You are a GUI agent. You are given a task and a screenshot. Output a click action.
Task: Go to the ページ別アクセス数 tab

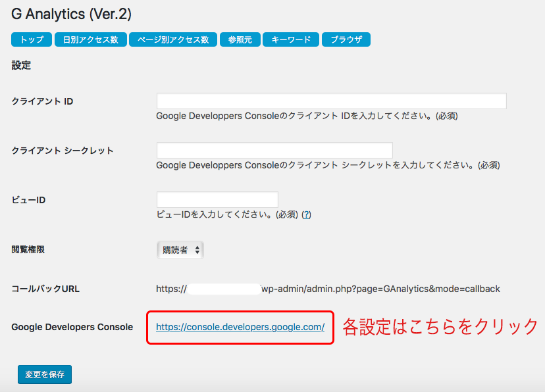pyautogui.click(x=173, y=39)
